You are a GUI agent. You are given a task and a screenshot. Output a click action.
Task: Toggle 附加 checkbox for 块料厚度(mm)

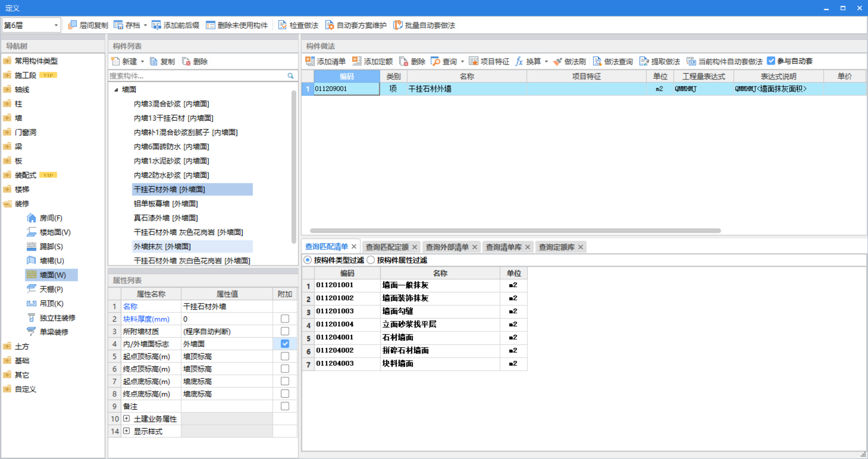pos(285,319)
